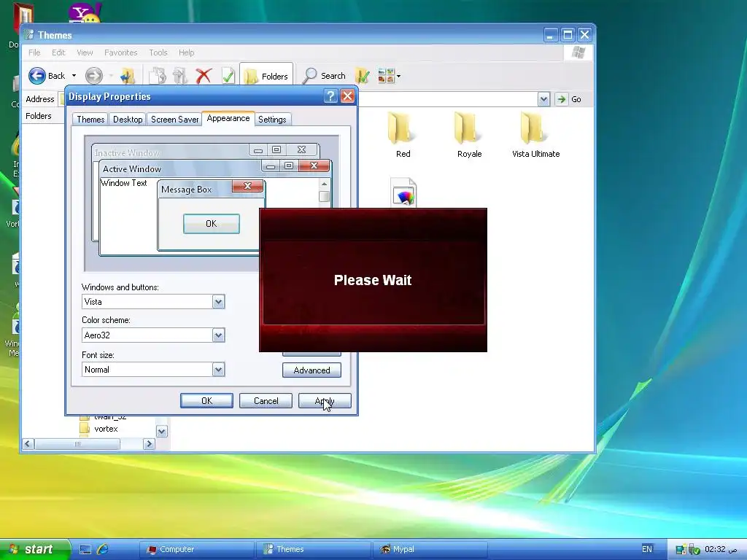Click folder tree horizontal scroll left arrow
The height and width of the screenshot is (560, 747).
pos(28,444)
